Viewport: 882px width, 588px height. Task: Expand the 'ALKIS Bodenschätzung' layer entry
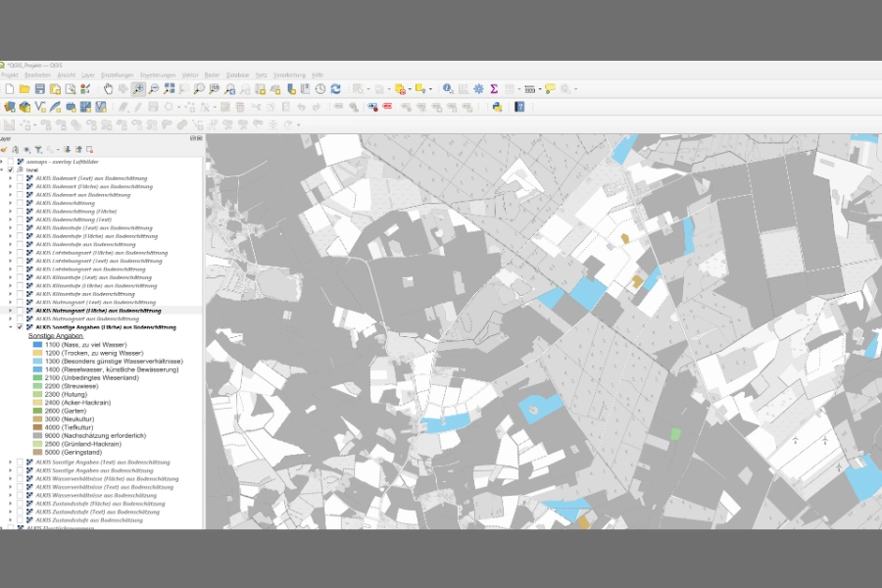(10, 203)
